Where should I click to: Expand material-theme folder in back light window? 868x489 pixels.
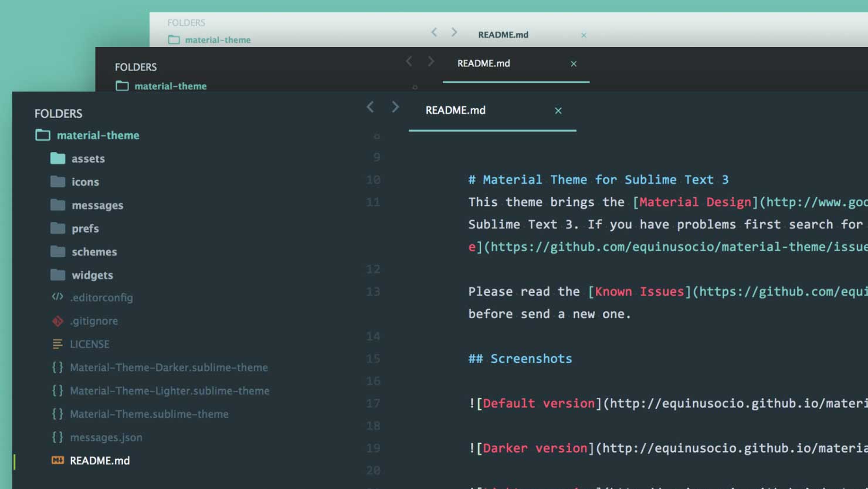tap(218, 40)
